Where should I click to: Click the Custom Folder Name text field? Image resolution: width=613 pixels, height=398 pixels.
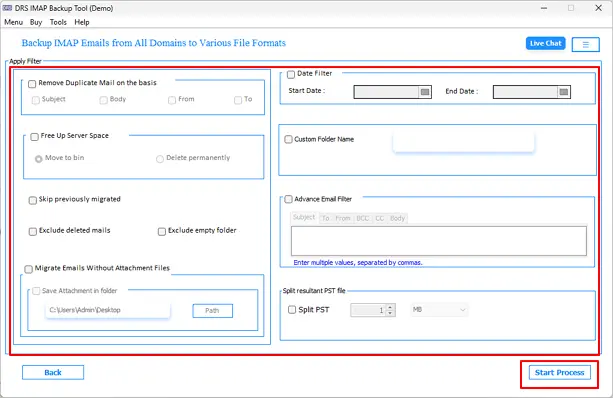click(464, 142)
